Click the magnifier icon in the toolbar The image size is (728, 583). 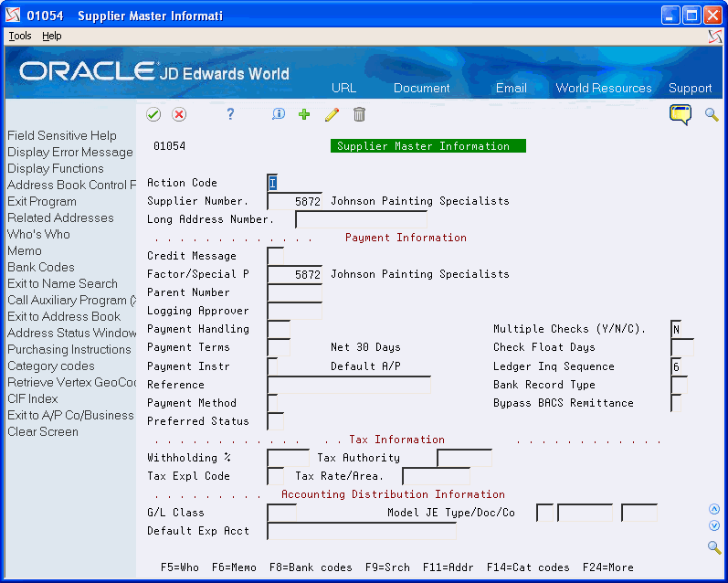coord(712,114)
